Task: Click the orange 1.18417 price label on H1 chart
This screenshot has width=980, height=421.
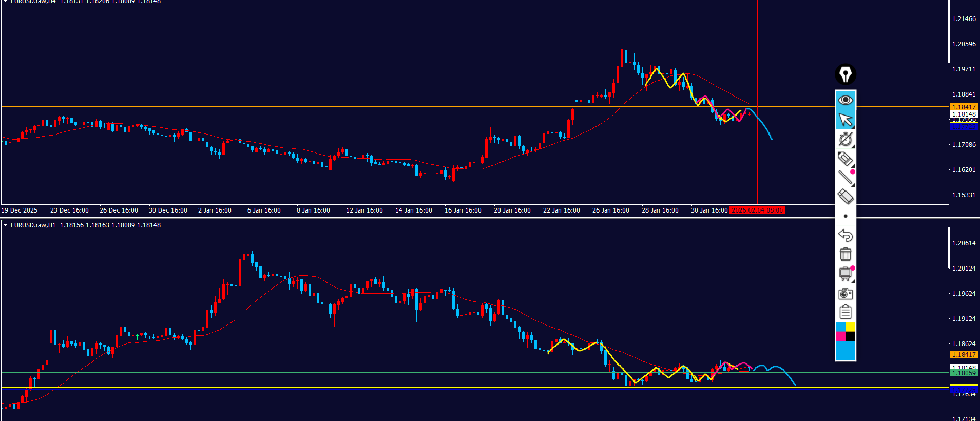Action: [964, 354]
